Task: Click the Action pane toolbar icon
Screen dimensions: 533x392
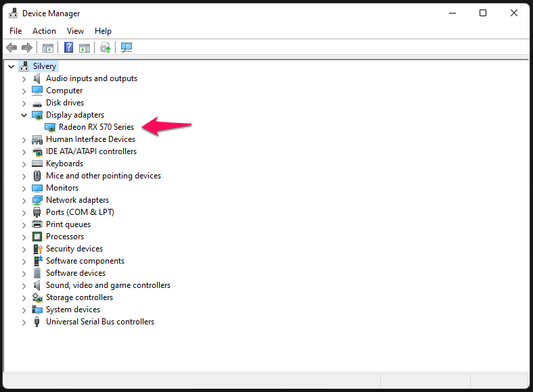Action: pyautogui.click(x=85, y=48)
